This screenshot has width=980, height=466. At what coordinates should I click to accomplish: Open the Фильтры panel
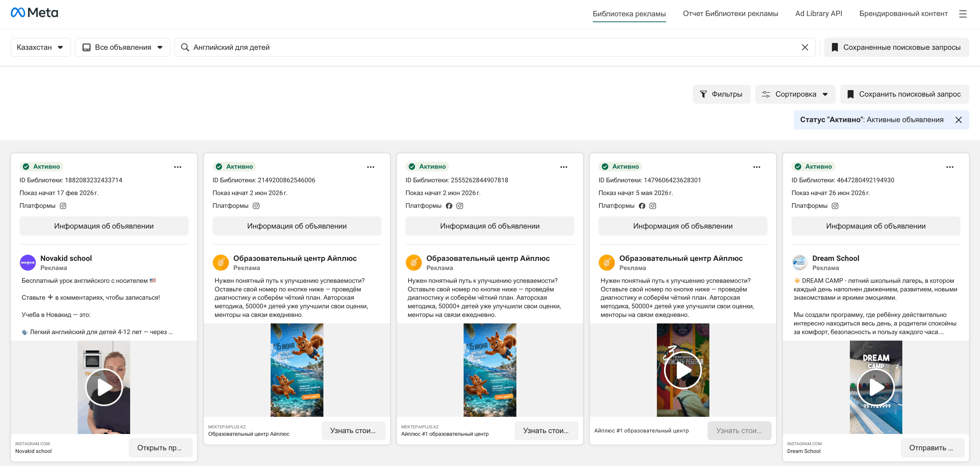click(721, 94)
